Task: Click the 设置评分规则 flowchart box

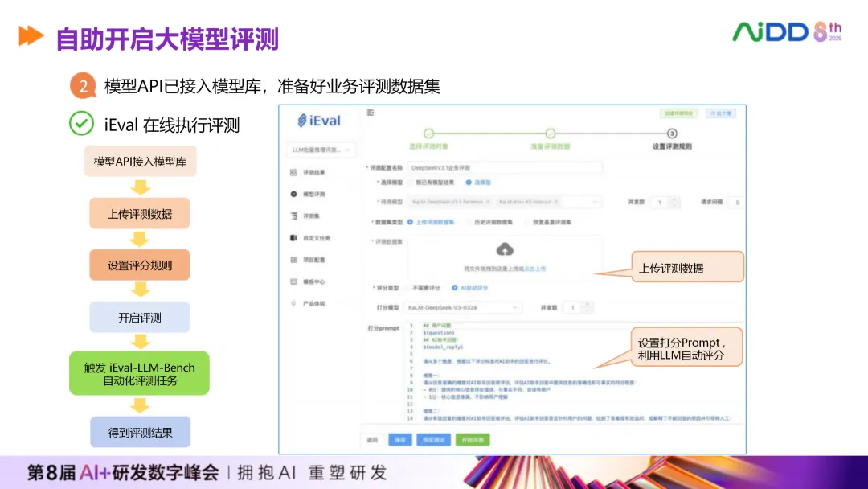Action: tap(140, 265)
